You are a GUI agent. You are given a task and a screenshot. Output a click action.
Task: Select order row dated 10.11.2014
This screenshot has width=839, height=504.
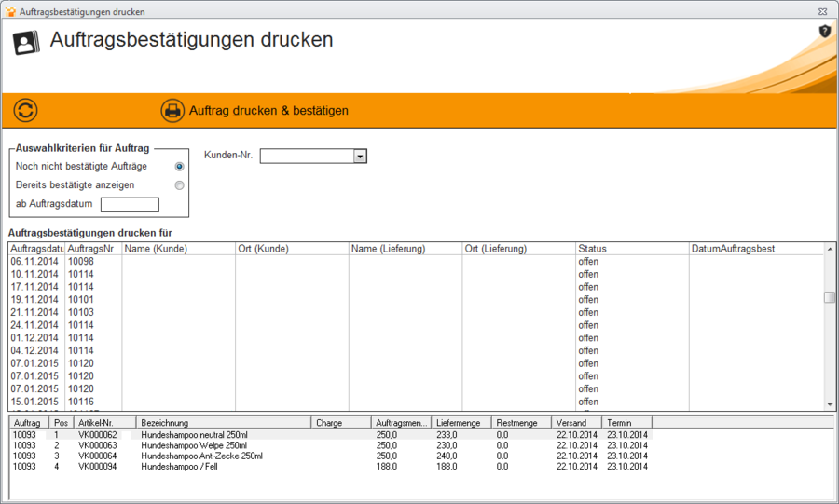coord(416,274)
